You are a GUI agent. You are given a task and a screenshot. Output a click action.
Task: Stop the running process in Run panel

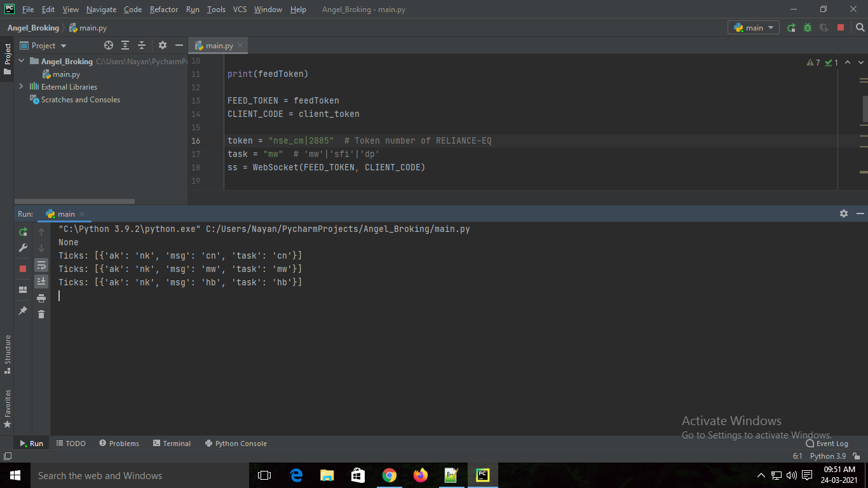click(23, 269)
